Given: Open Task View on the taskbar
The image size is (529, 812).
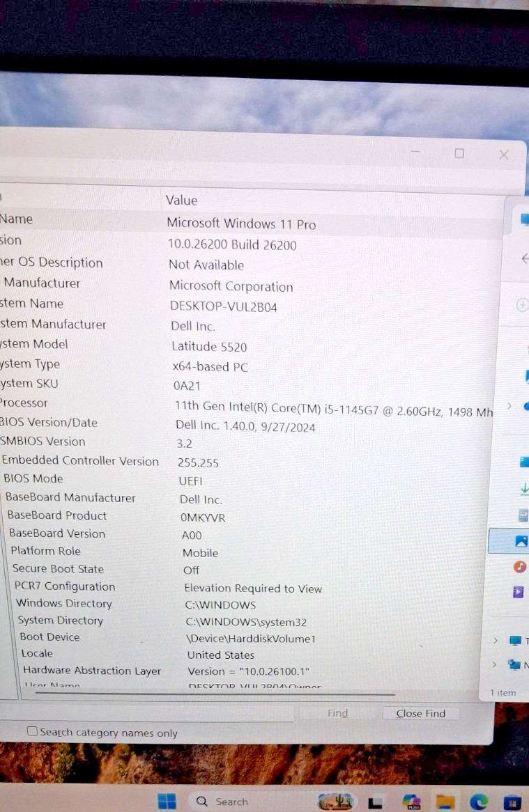Looking at the screenshot, I should pyautogui.click(x=375, y=802).
